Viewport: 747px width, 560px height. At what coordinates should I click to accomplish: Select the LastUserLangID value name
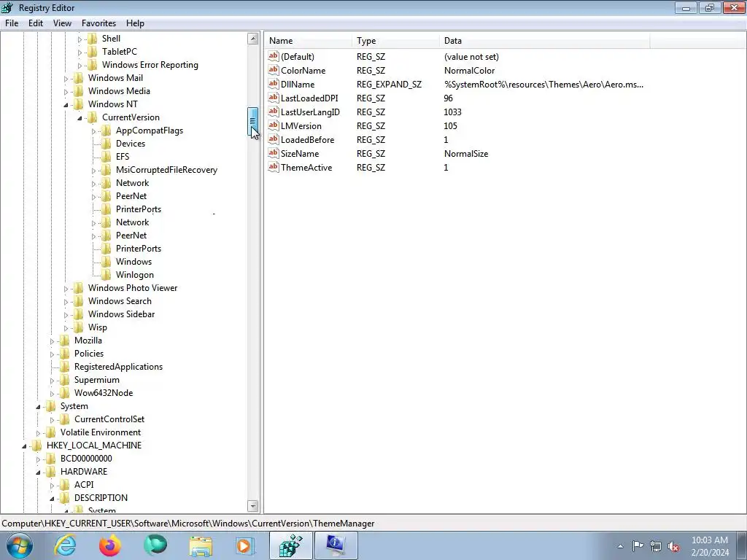click(310, 112)
